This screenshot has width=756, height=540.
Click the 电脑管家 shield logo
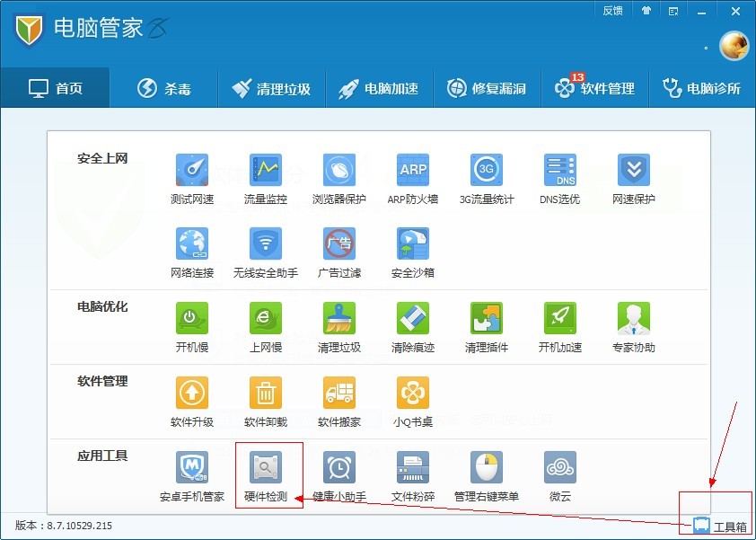click(29, 30)
